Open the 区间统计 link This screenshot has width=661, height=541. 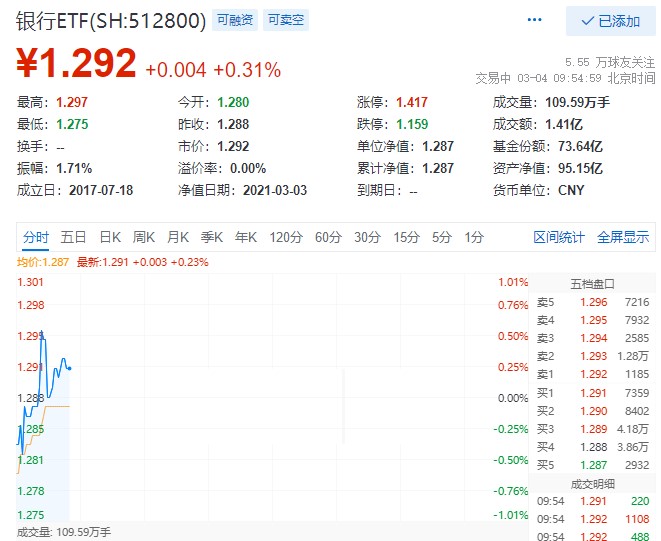coord(559,237)
